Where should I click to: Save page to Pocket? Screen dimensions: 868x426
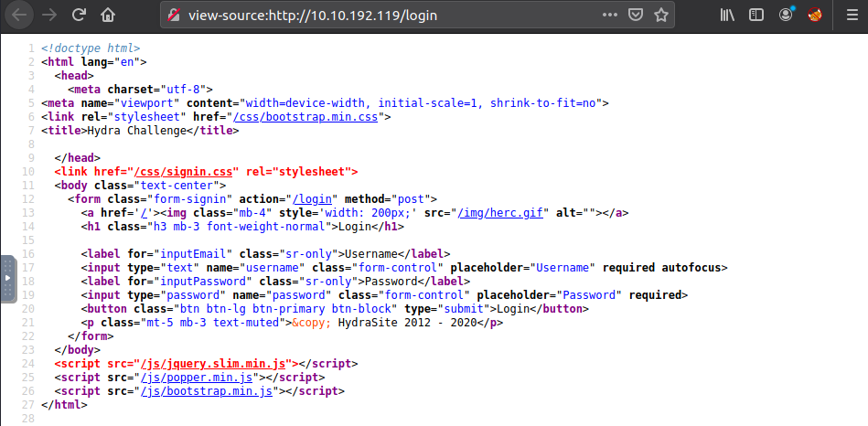pos(636,15)
